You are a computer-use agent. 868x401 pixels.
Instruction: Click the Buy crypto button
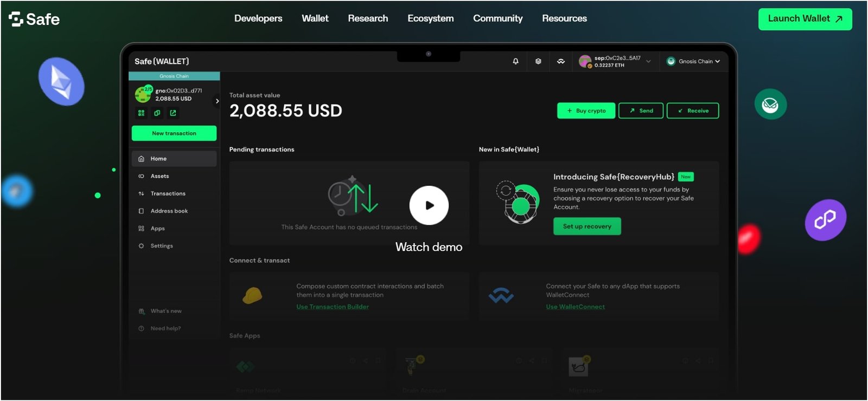586,111
